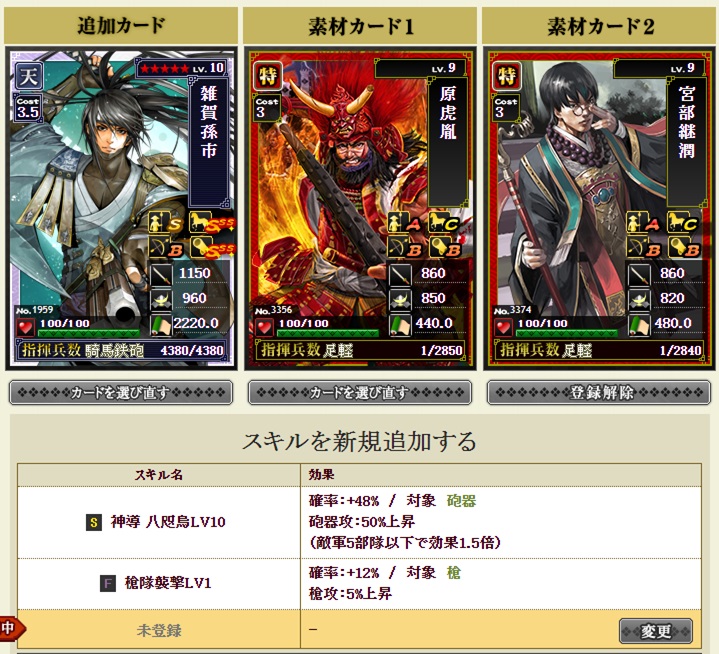Image resolution: width=719 pixels, height=654 pixels.
Task: Click the 天 rarity badge on 雑賀孫市 card
Action: [28, 76]
